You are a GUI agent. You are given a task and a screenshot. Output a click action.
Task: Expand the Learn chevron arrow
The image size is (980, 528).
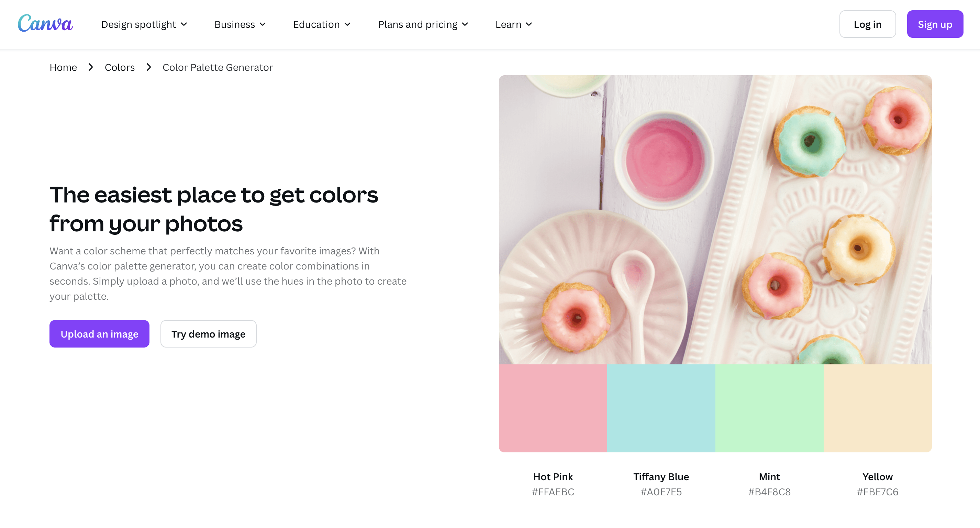[x=529, y=24]
